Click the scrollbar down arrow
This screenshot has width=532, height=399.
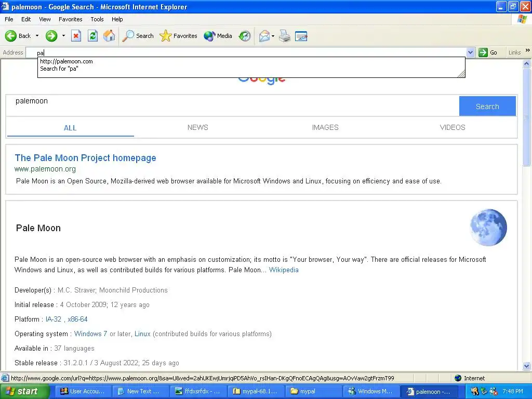[527, 366]
